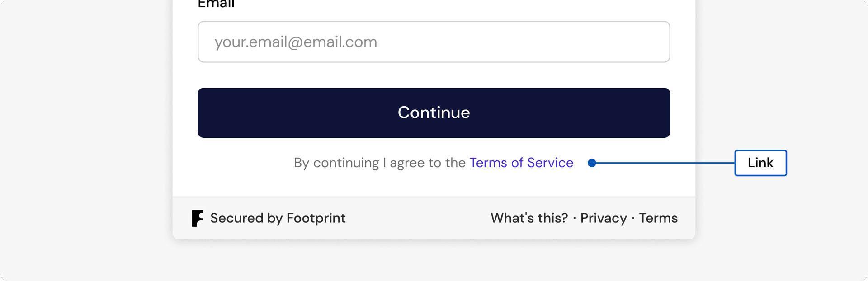Viewport: 868px width, 281px height.
Task: Open the Privacy footer link
Action: (604, 218)
